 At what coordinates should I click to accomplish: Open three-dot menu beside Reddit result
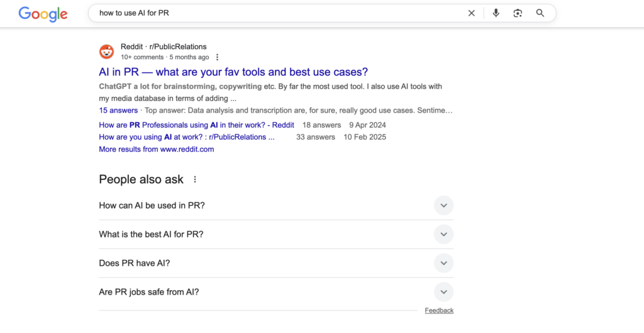(x=218, y=57)
